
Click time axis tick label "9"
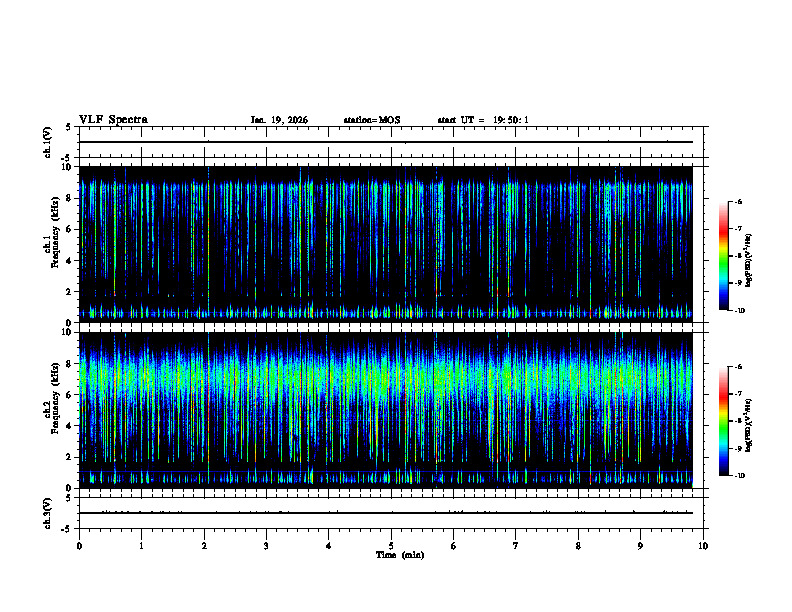[x=640, y=546]
